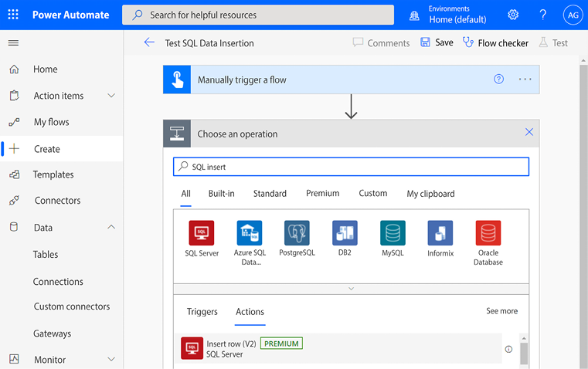Close the Choose an operation panel
The width and height of the screenshot is (588, 369).
529,132
